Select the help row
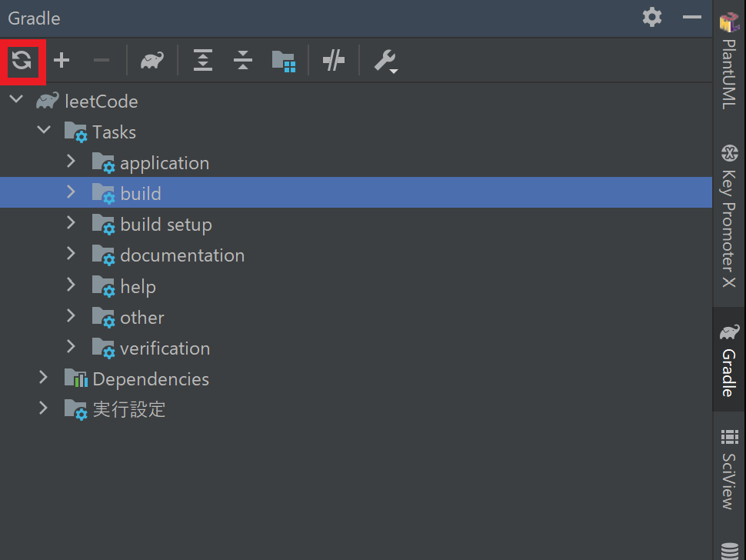This screenshot has width=746, height=560. [356, 286]
